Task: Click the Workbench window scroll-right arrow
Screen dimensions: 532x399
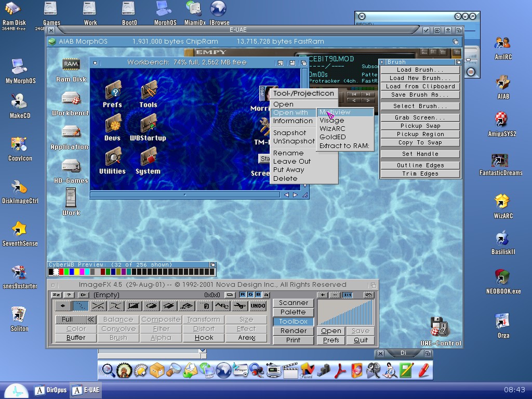Action: 295,195
